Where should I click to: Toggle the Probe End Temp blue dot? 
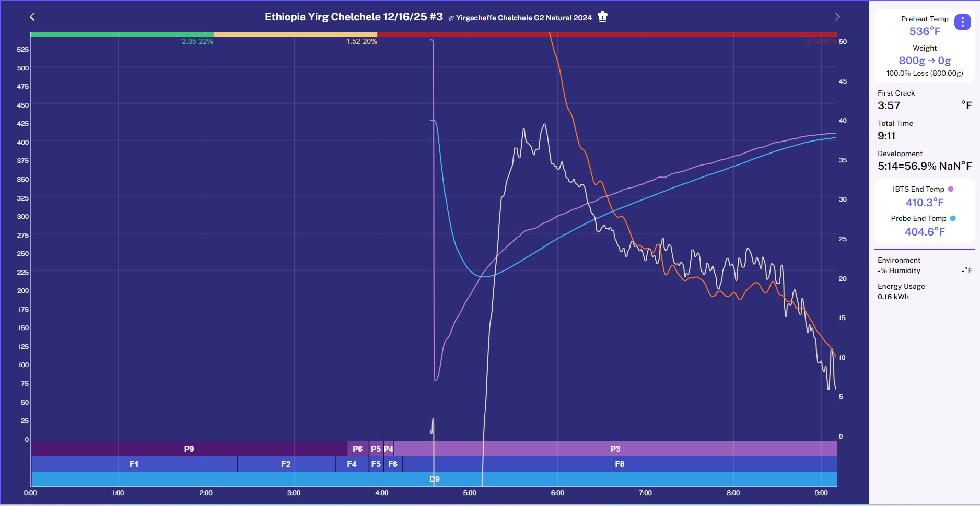[x=953, y=218]
